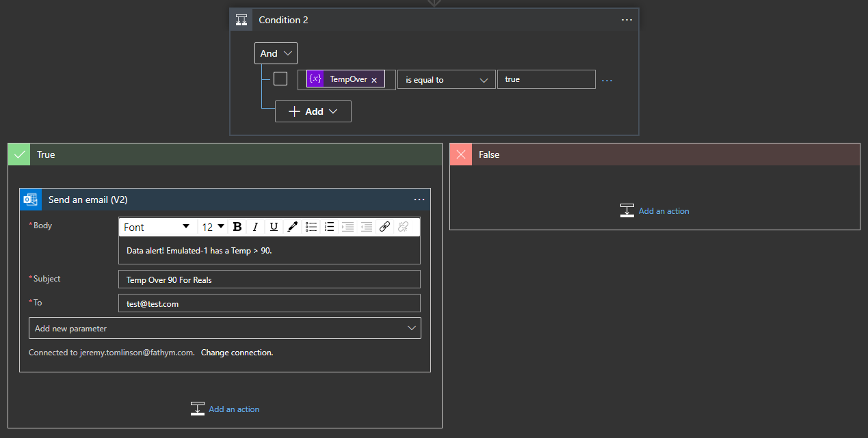The width and height of the screenshot is (868, 438).
Task: Click the 'true' value field
Action: [547, 79]
